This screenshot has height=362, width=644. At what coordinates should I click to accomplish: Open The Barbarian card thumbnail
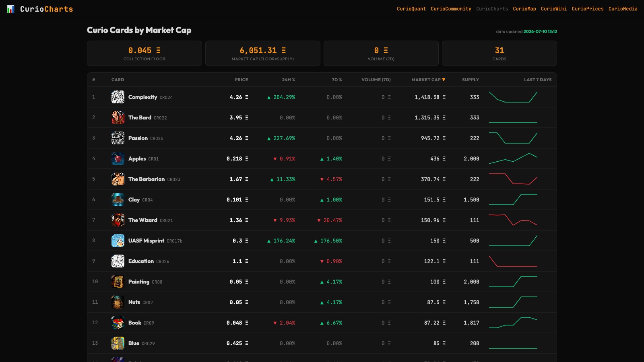tap(118, 179)
